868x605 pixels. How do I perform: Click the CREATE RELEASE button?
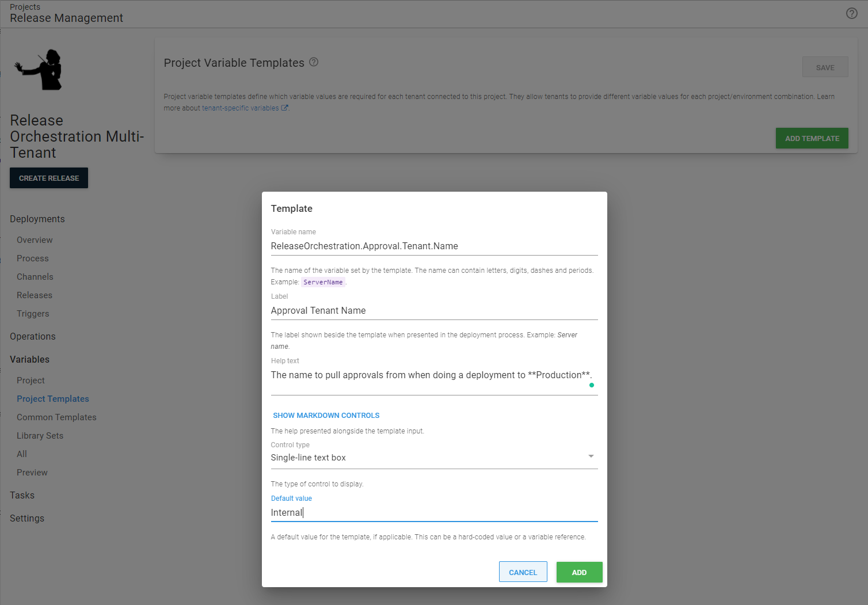pos(48,178)
